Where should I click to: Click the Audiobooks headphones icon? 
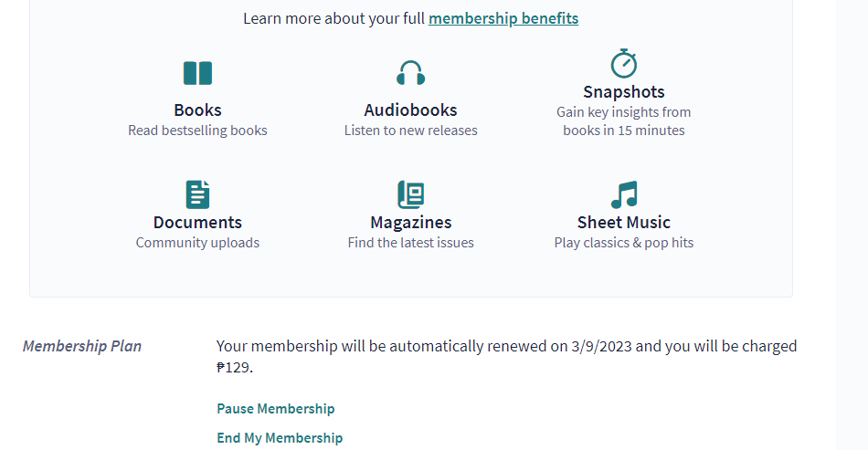(410, 73)
